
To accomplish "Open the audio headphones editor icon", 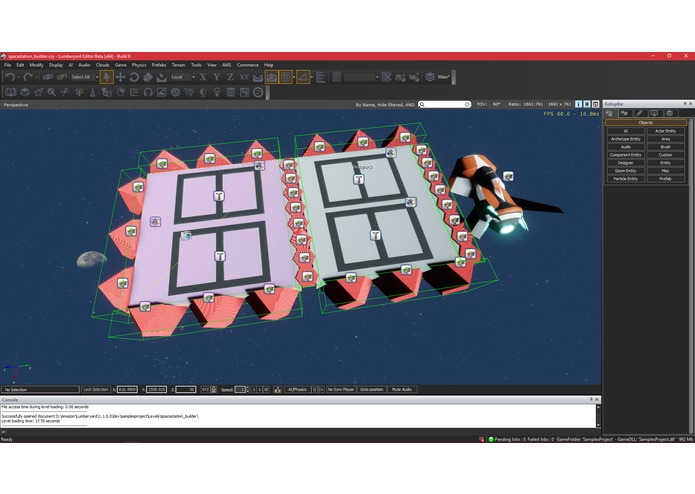I will (x=148, y=92).
